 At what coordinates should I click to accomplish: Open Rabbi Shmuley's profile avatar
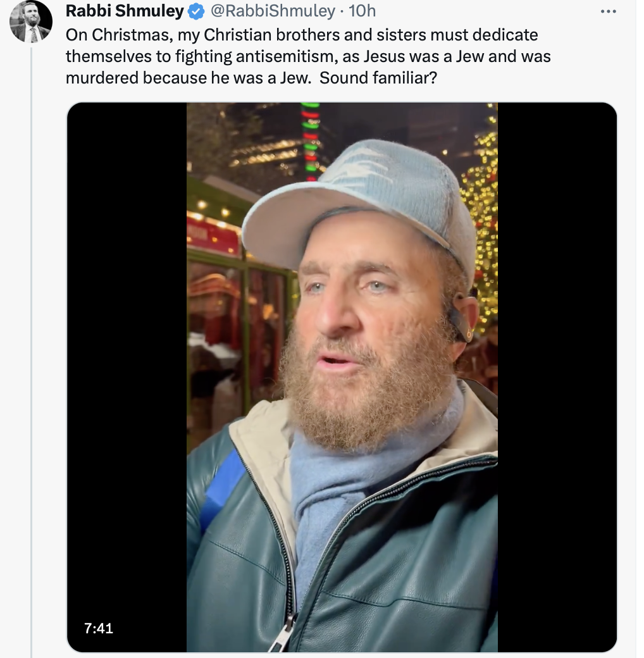tap(30, 22)
